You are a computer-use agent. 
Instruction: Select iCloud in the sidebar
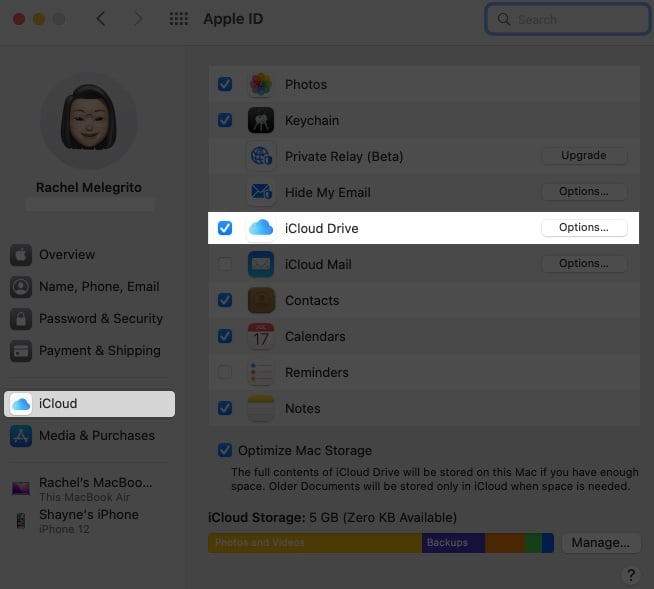coord(89,404)
